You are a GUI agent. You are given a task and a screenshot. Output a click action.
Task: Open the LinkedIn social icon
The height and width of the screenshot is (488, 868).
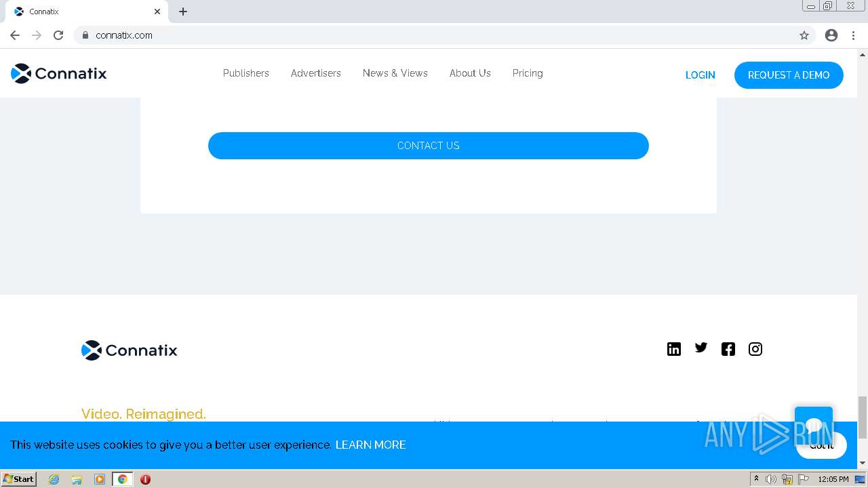tap(674, 349)
